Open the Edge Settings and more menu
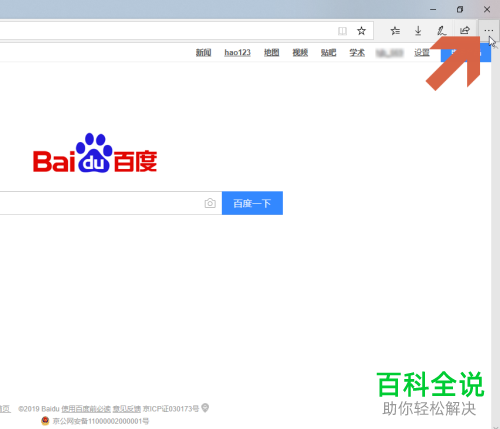The height and width of the screenshot is (429, 500). (x=489, y=31)
